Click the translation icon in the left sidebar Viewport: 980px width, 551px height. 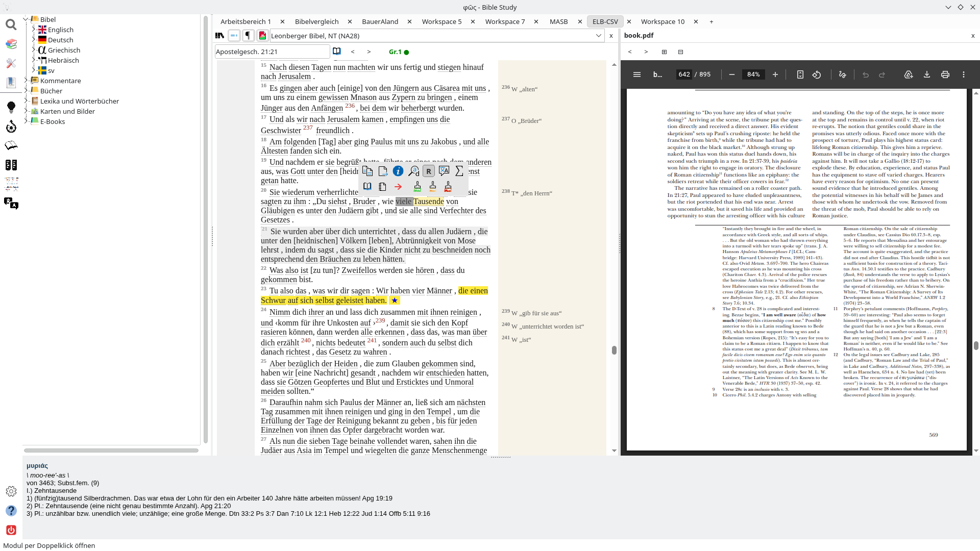[11, 204]
